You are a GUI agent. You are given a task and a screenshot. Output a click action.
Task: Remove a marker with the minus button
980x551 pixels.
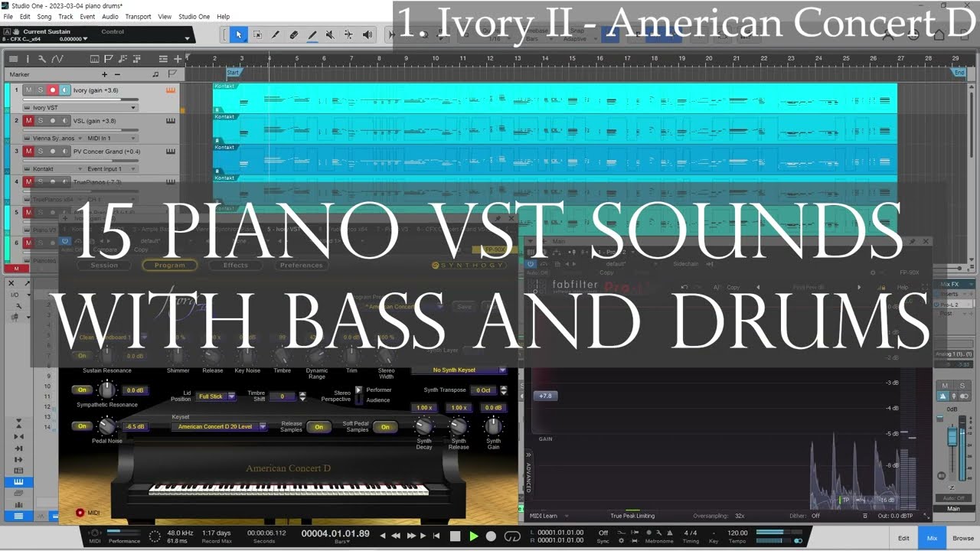(117, 74)
